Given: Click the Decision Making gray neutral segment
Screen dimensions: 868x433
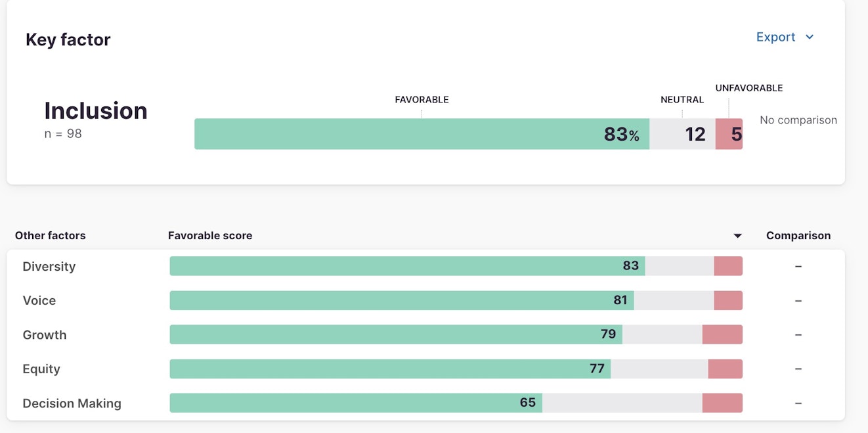Looking at the screenshot, I should click(x=622, y=403).
